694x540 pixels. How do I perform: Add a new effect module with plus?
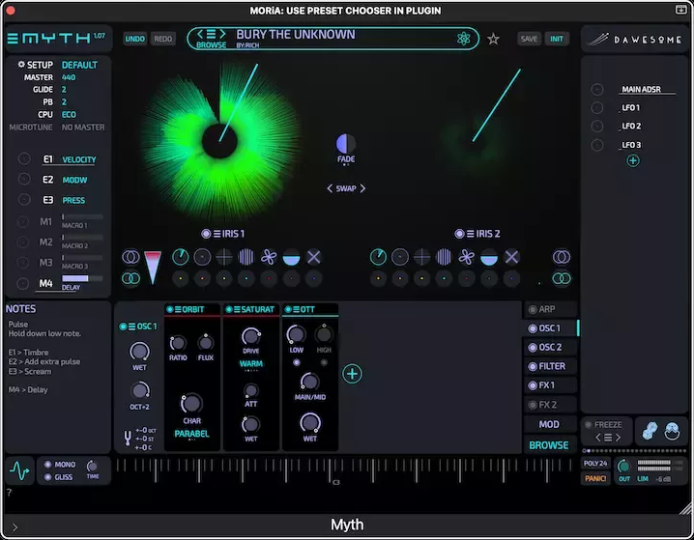pos(352,374)
